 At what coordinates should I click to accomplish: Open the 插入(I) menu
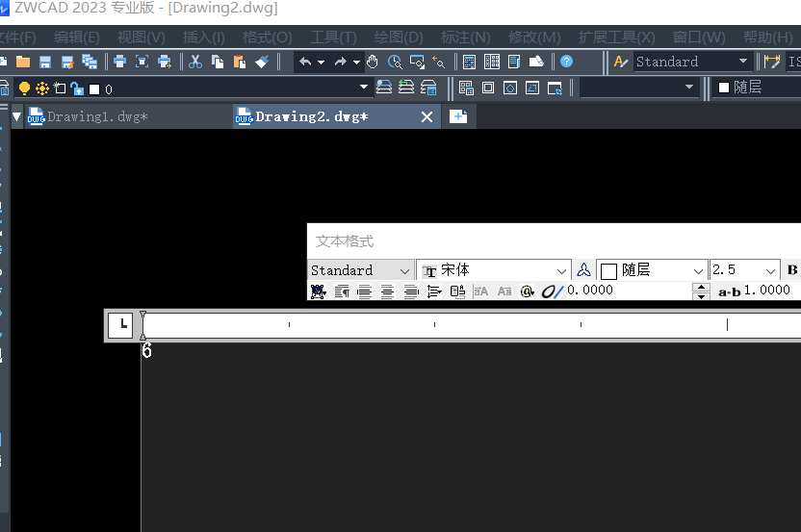(x=204, y=38)
